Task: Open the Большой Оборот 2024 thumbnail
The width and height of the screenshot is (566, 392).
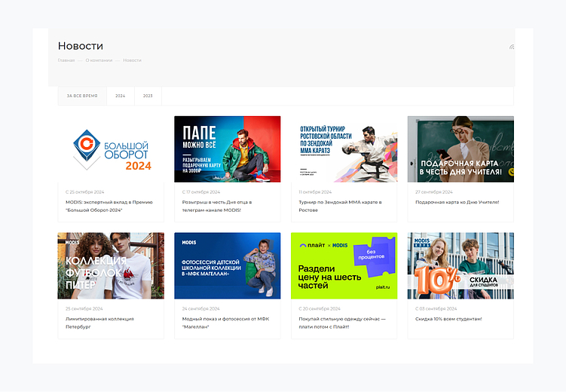Action: coord(111,149)
